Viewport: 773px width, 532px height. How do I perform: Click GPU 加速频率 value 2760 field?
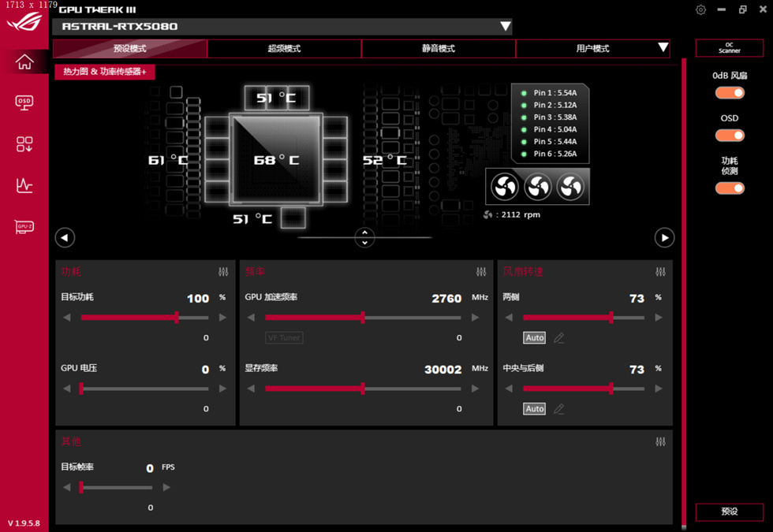(x=446, y=299)
